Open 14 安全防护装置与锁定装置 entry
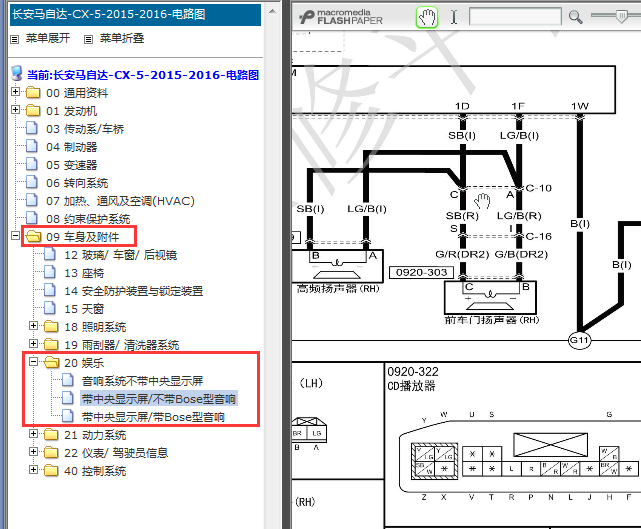Screen dimensions: 641x529 click(134, 291)
